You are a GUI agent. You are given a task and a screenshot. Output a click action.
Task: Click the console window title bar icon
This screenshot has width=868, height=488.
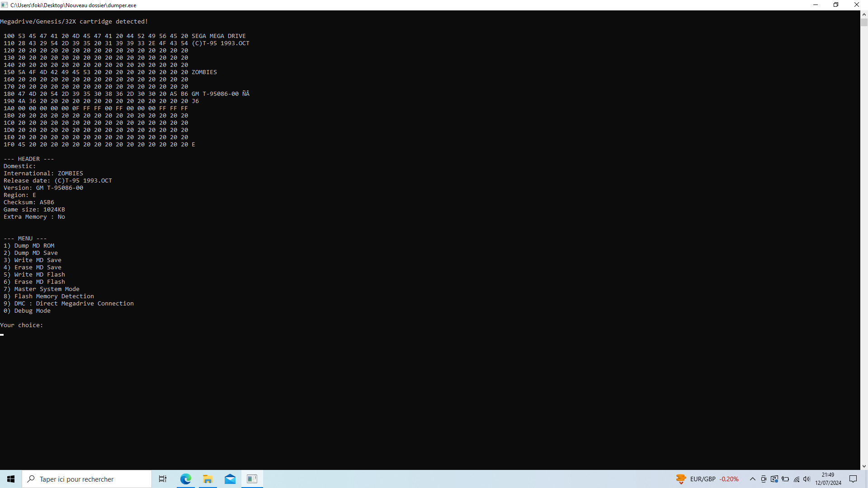point(5,5)
